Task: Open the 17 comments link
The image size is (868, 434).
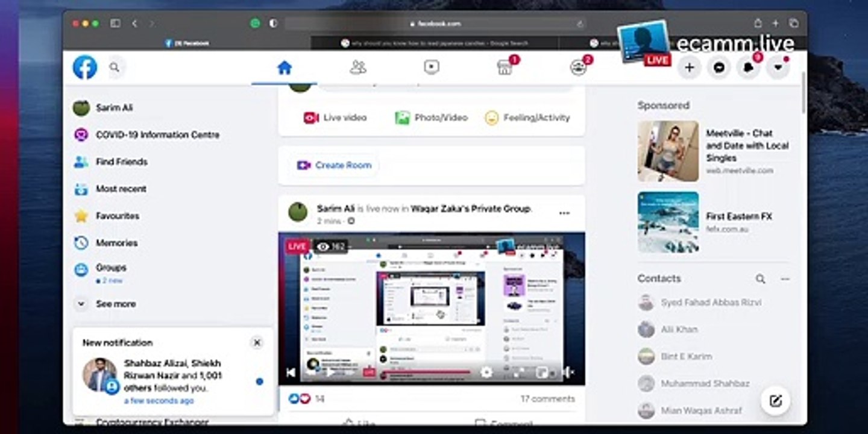Action: click(x=547, y=399)
